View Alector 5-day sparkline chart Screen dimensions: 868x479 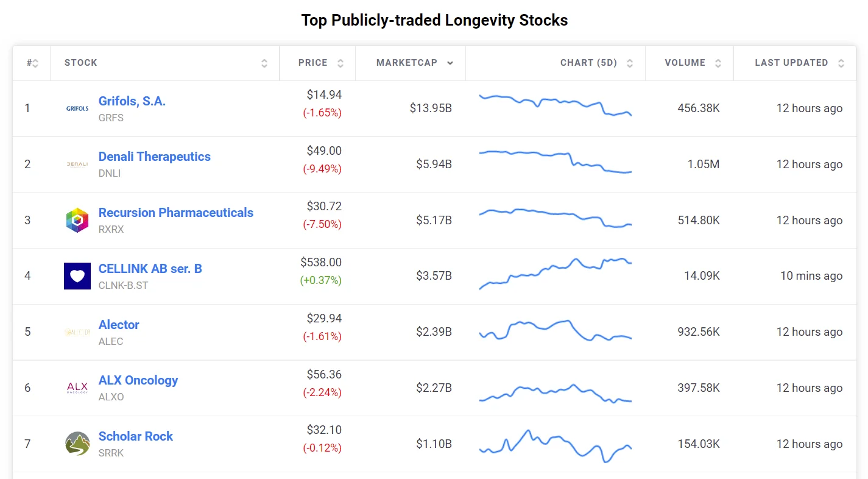pos(556,331)
